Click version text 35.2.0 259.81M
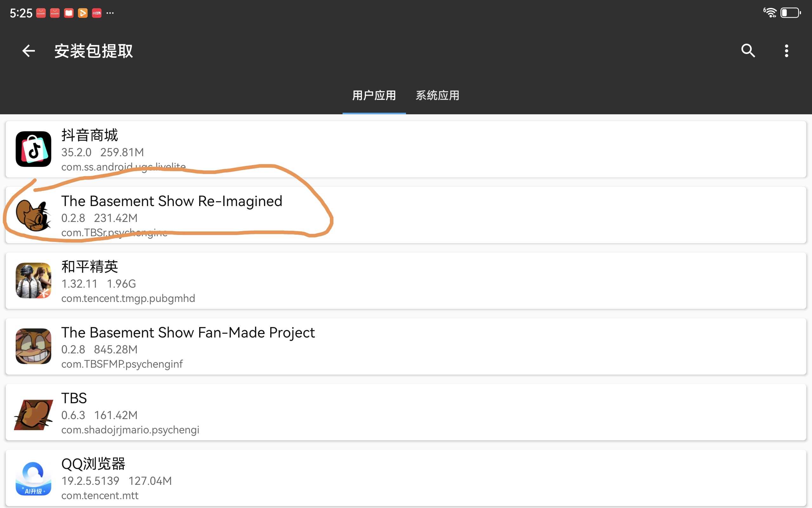This screenshot has height=508, width=812. tap(102, 152)
